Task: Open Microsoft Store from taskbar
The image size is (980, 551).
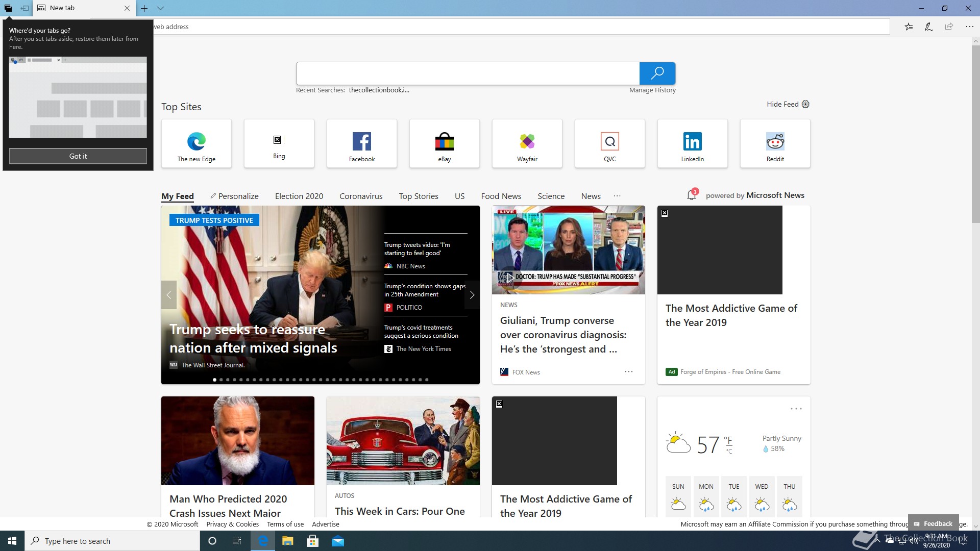Action: click(x=312, y=541)
